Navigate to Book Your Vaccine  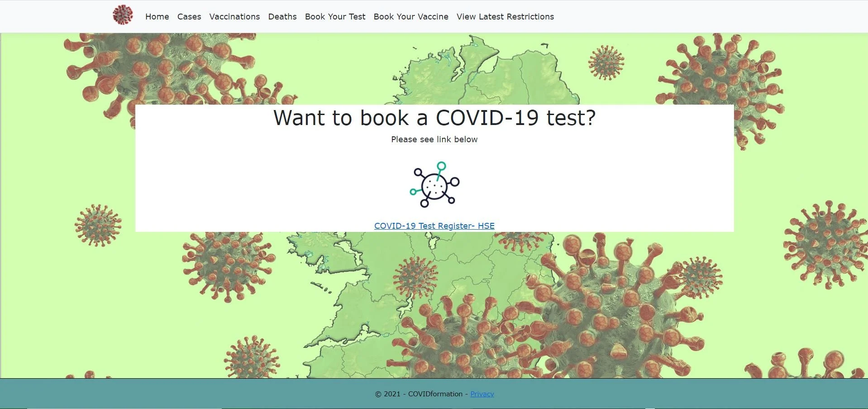pos(411,17)
